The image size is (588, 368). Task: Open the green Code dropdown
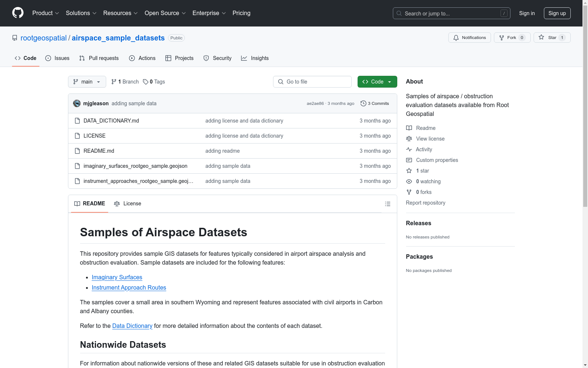pos(377,82)
